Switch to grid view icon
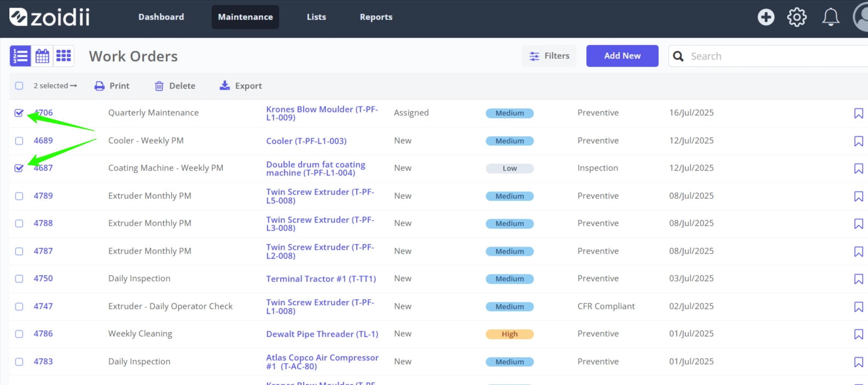 pyautogui.click(x=63, y=56)
